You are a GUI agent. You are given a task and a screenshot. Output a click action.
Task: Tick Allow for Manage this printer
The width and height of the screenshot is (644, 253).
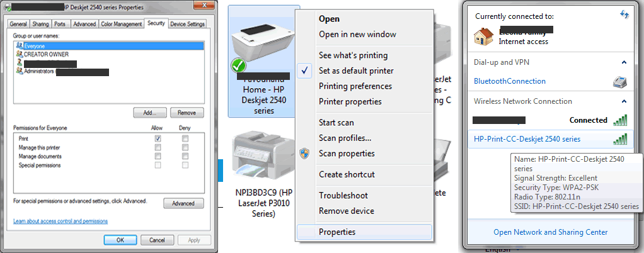point(158,147)
